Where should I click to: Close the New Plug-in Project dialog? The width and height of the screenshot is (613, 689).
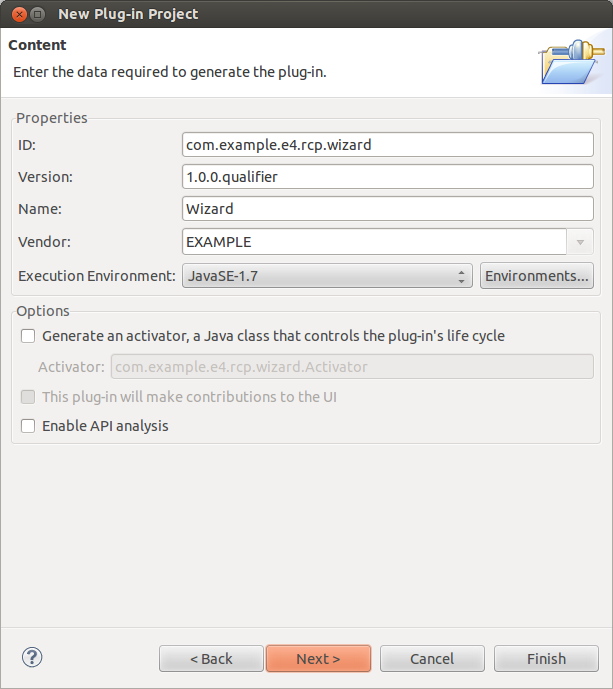[16, 14]
